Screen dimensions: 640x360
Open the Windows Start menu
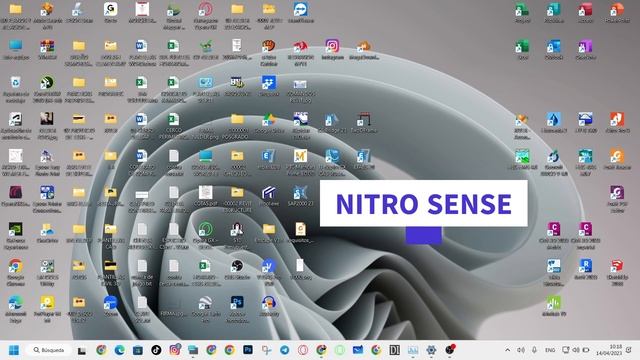pos(14,350)
